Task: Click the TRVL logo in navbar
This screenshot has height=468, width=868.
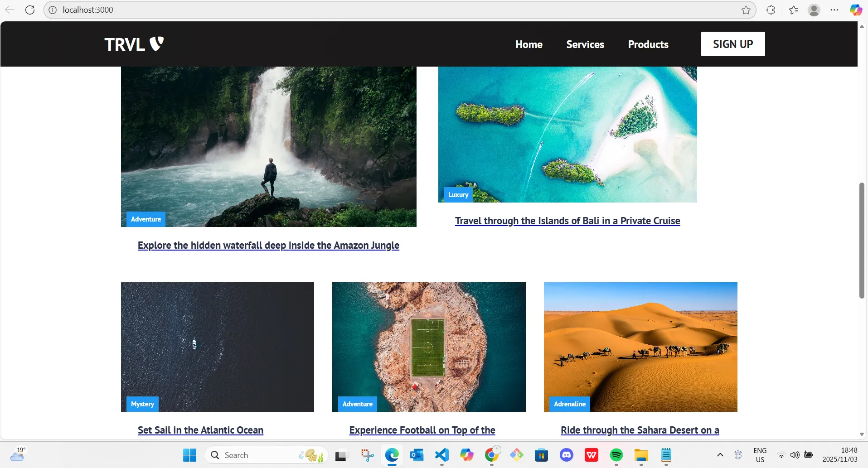Action: pyautogui.click(x=134, y=44)
